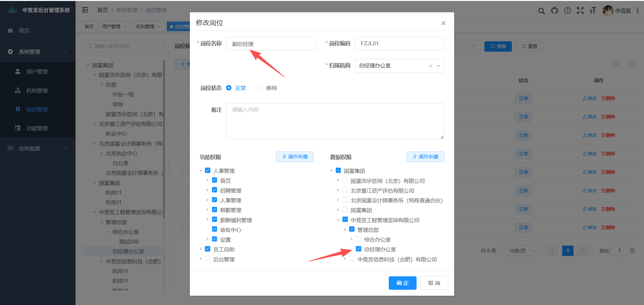Screen dimensions: 644x305
Task: Check the 后台管理 checkbox
Action: click(x=208, y=259)
